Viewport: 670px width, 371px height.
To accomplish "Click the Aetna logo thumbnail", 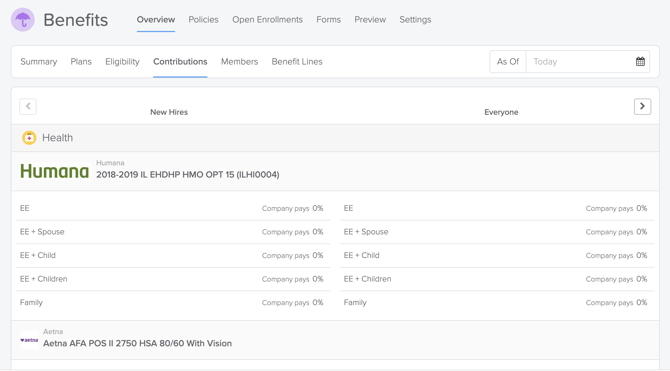I will tap(29, 340).
